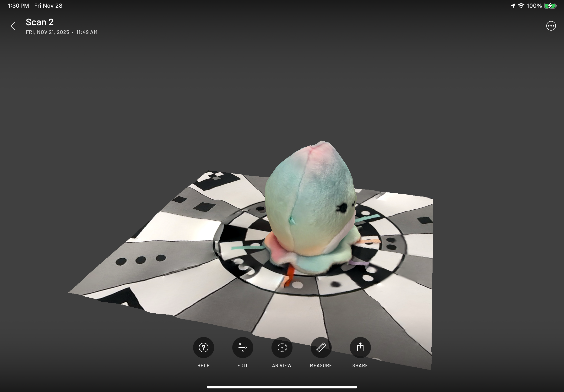Select the Measure ruler icon

pyautogui.click(x=321, y=347)
